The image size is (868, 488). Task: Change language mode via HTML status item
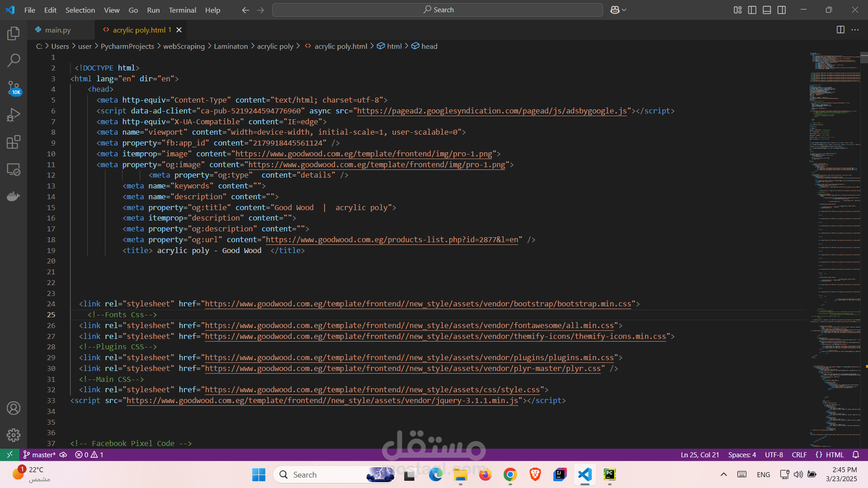835,455
